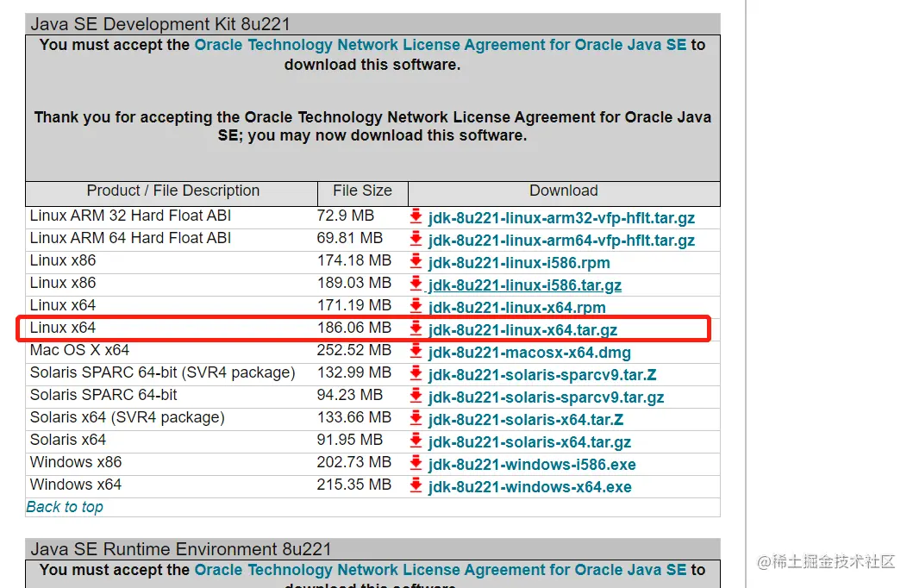913x588 pixels.
Task: Open JDK section's Oracle Technology Network License Agreement link
Action: point(441,45)
